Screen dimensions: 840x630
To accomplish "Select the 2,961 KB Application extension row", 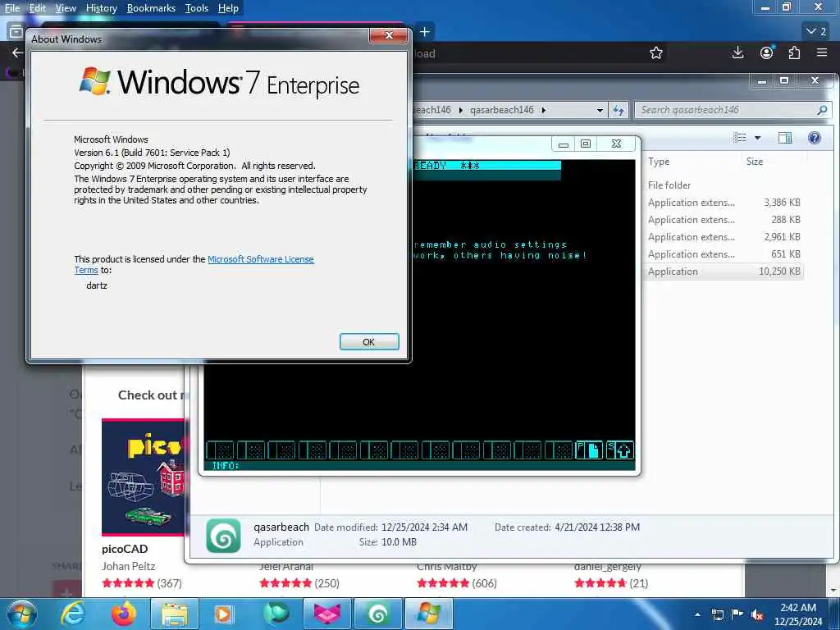I will [x=724, y=237].
